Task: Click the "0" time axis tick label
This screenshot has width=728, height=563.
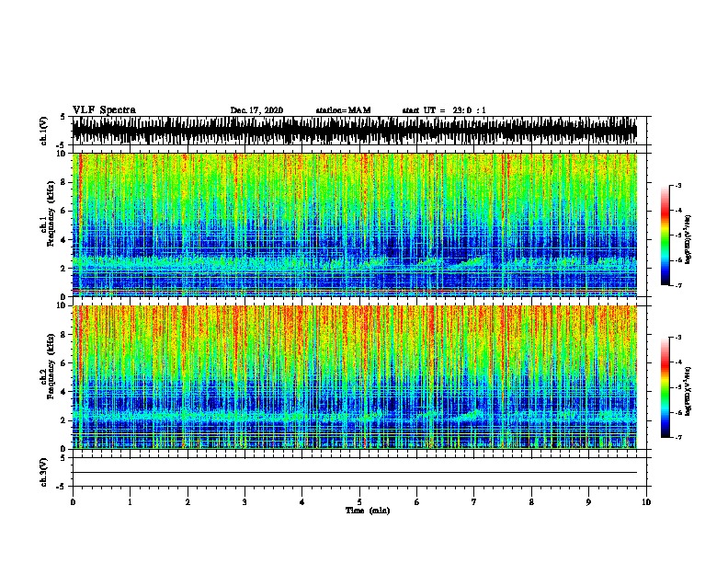Action: 73,502
